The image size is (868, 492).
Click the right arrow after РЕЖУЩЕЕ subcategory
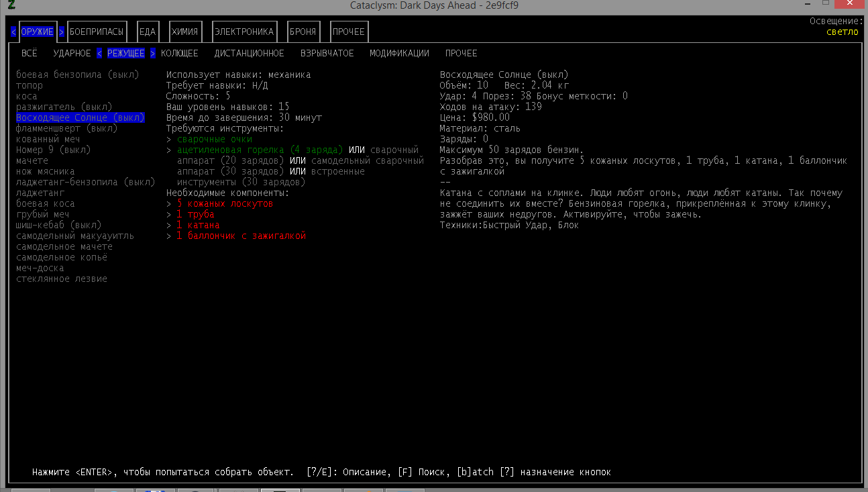point(153,53)
